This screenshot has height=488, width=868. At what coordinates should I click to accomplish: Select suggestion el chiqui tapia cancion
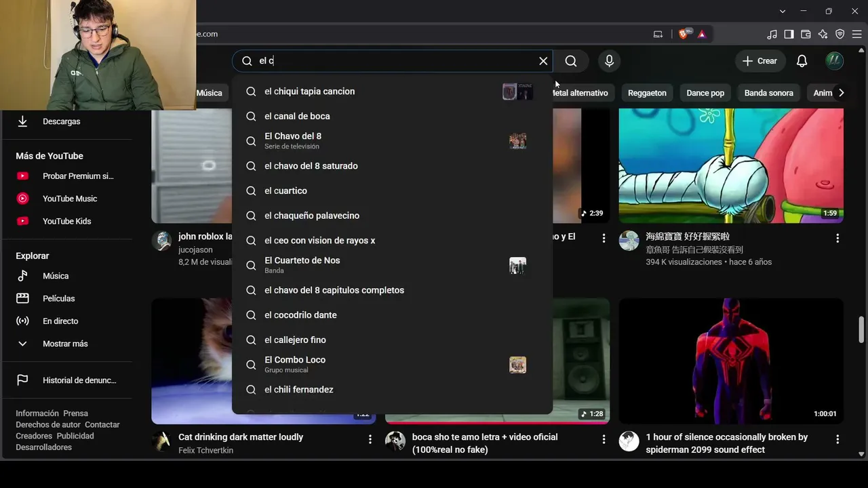(x=392, y=91)
